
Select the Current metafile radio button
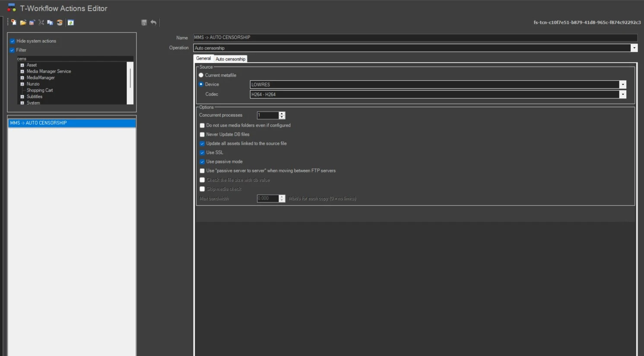coord(201,75)
